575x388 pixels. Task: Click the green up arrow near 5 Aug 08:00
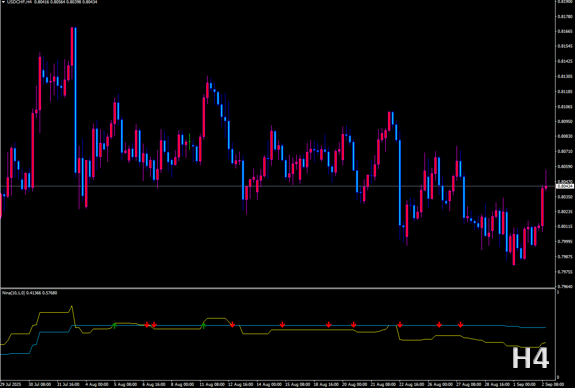[114, 326]
